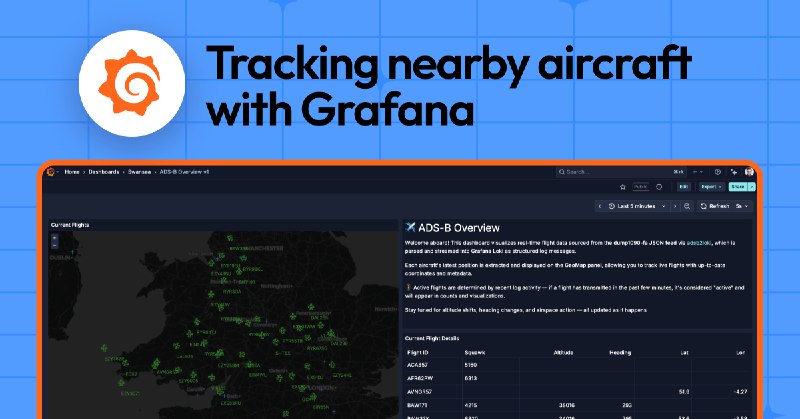Click the Public dashboard badge
Image resolution: width=800 pixels, height=419 pixels.
click(x=641, y=187)
